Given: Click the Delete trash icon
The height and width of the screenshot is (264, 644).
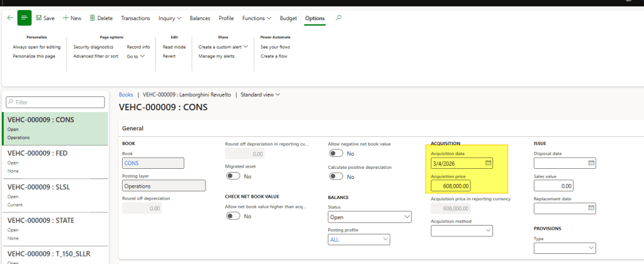Looking at the screenshot, I should point(93,18).
